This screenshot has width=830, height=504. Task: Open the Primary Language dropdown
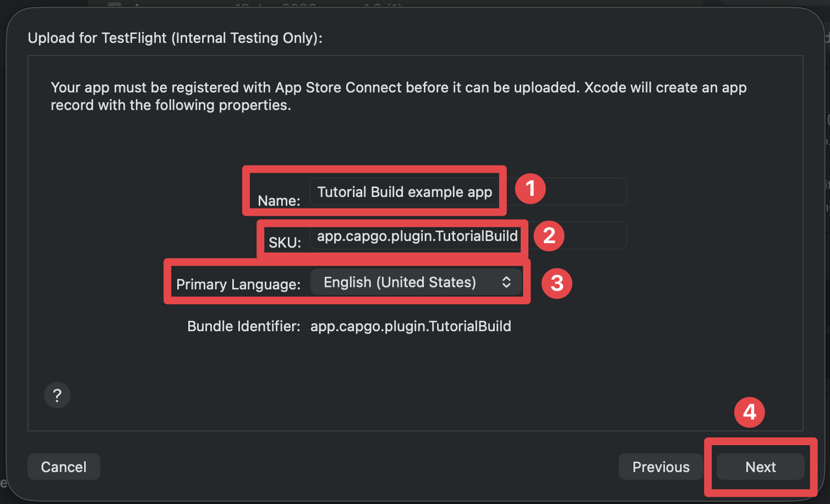[417, 282]
